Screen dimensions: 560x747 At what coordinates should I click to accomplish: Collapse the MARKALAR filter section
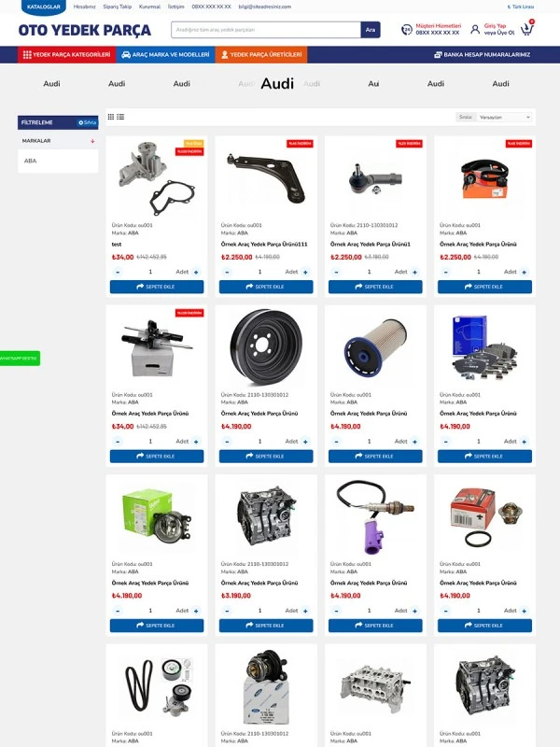click(92, 141)
